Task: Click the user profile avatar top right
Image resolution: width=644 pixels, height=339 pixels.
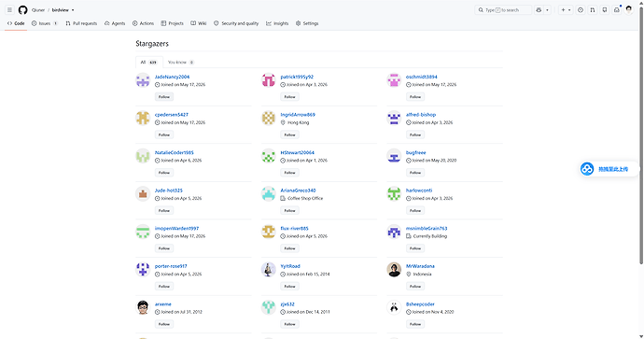Action: (629, 10)
